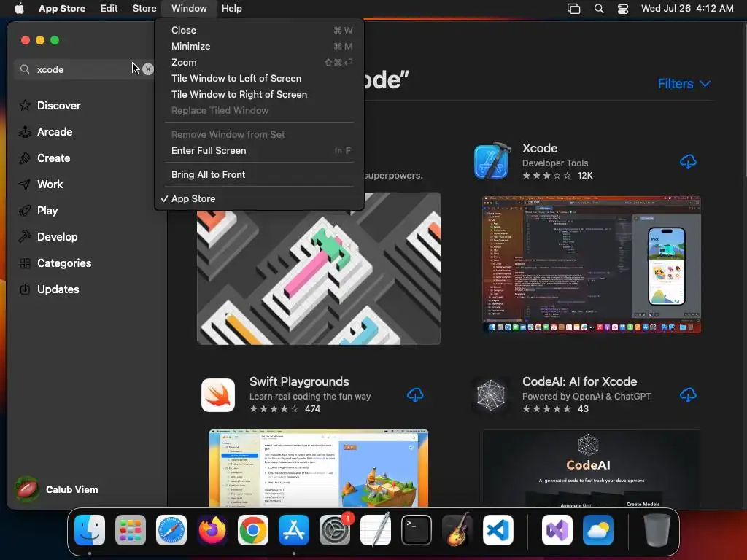Open Swift Playgrounds title link
Screen dimensions: 747x560
click(x=299, y=381)
